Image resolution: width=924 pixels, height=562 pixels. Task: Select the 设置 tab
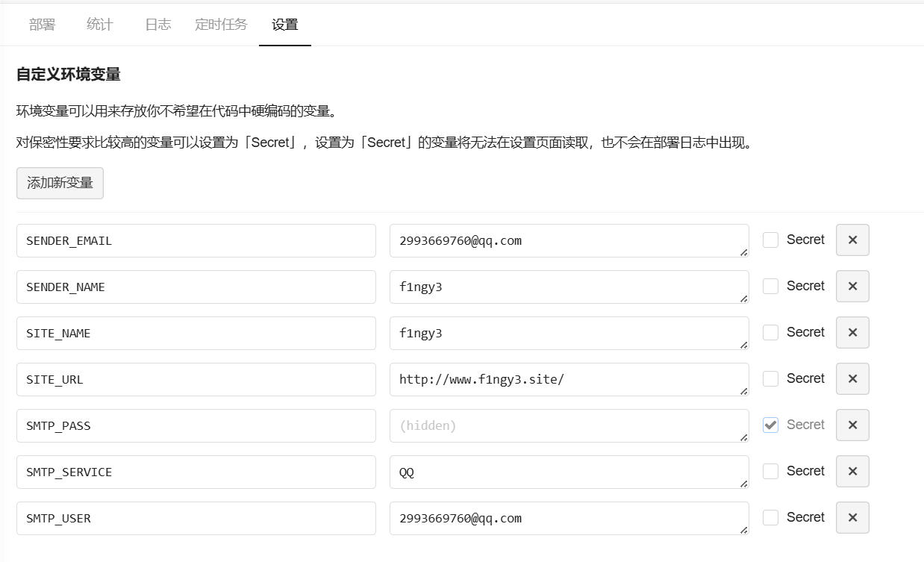[x=285, y=25]
